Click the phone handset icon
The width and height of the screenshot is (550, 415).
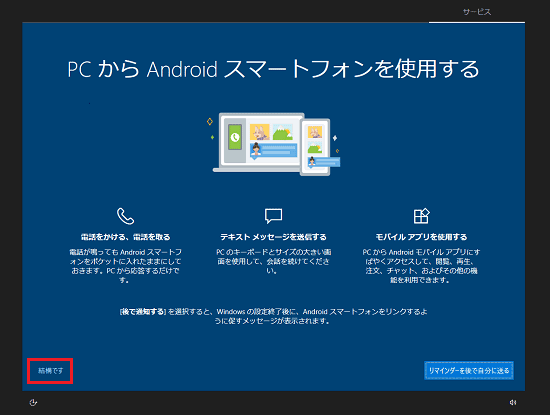[125, 216]
